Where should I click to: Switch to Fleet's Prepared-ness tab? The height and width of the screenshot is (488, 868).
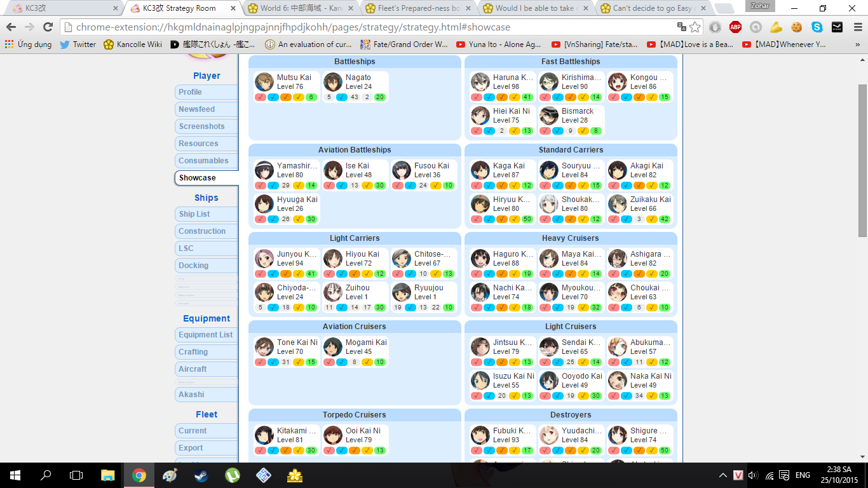[419, 8]
